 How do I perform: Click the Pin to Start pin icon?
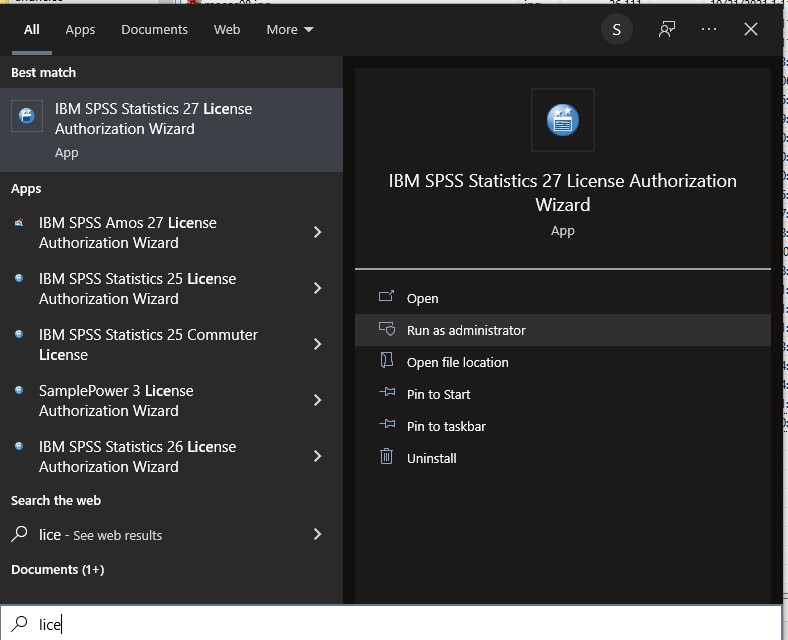pos(387,392)
